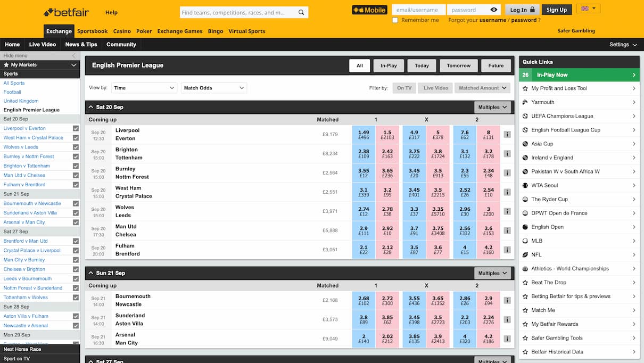Open the Matched Amount filter dropdown
The height and width of the screenshot is (363, 644).
482,88
